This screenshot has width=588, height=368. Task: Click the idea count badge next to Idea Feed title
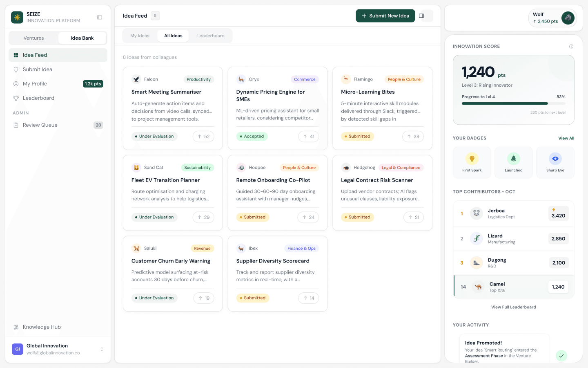tap(155, 16)
